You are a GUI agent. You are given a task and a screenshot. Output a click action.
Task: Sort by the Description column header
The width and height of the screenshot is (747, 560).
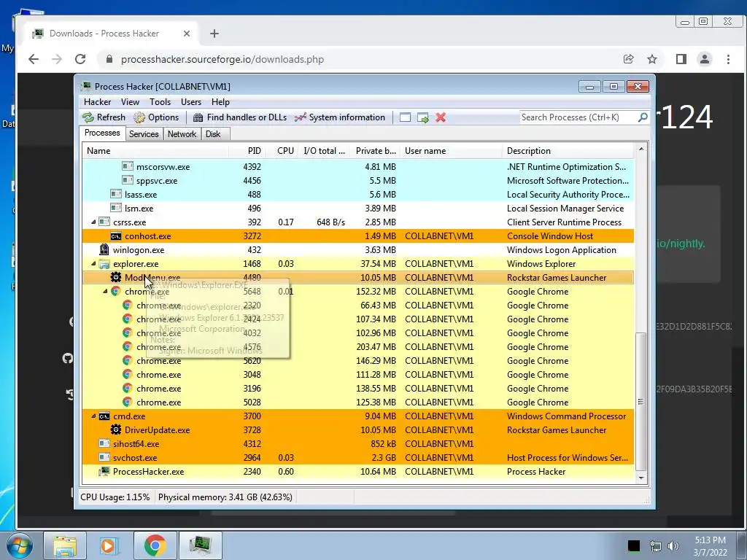568,151
